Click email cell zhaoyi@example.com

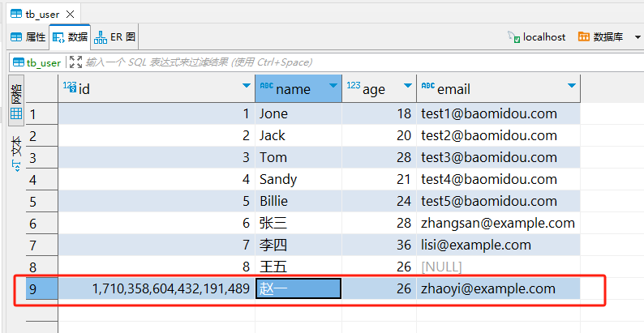(499, 288)
